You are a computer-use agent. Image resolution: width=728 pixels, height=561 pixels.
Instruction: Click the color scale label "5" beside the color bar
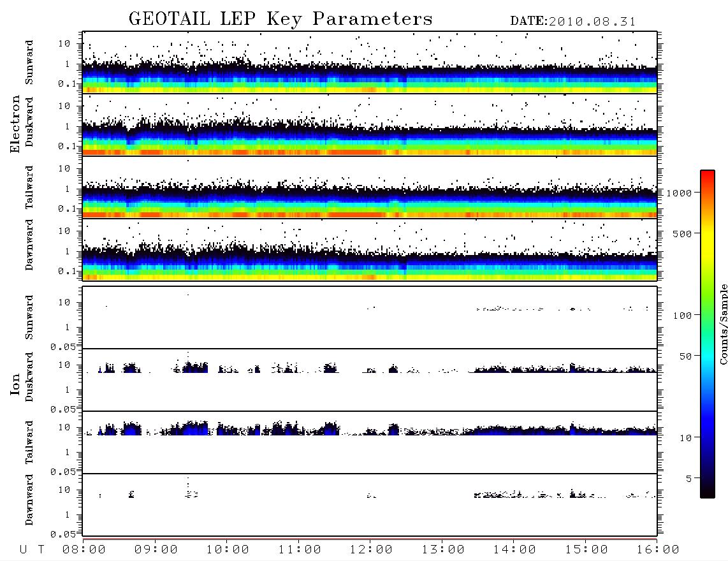coord(689,478)
